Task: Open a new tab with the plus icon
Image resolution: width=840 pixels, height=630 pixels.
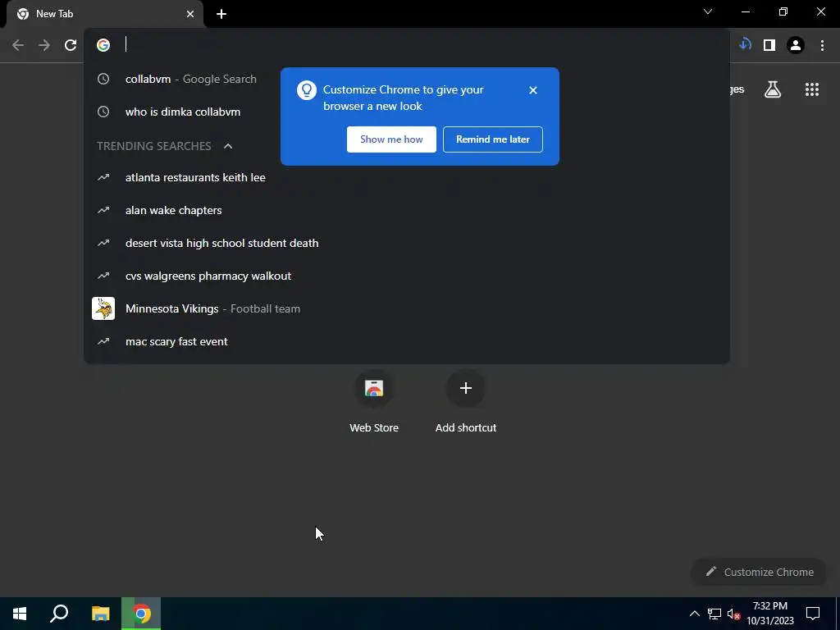Action: [x=221, y=14]
